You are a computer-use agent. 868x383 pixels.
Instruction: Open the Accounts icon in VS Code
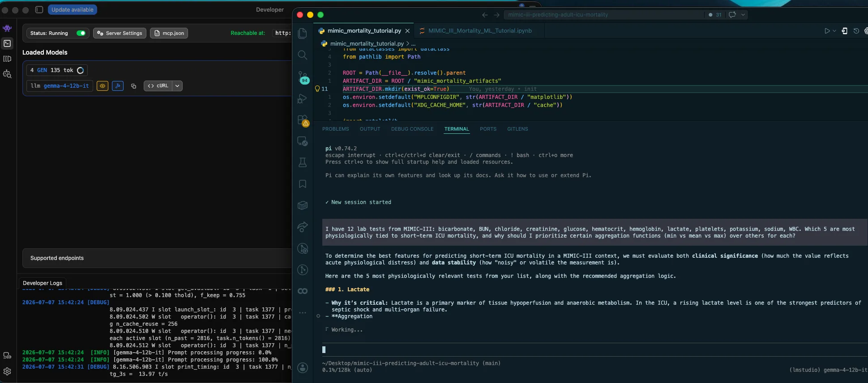[303, 368]
